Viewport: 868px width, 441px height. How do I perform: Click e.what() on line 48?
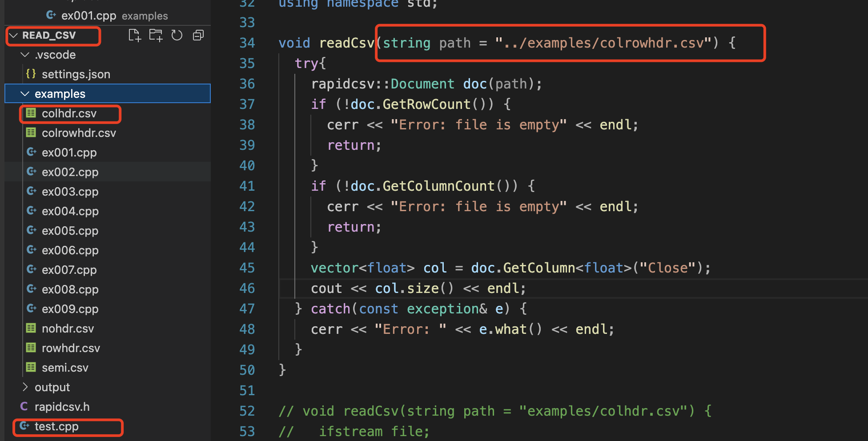coord(510,329)
